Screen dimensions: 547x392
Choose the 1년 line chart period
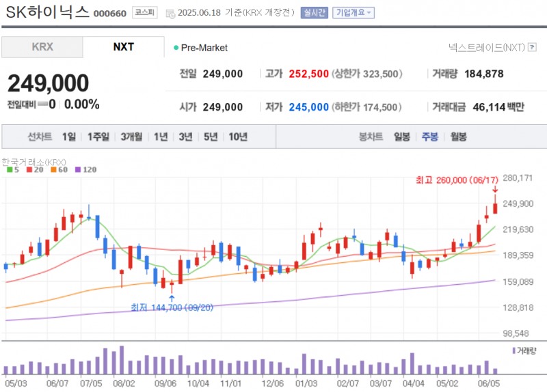point(161,137)
